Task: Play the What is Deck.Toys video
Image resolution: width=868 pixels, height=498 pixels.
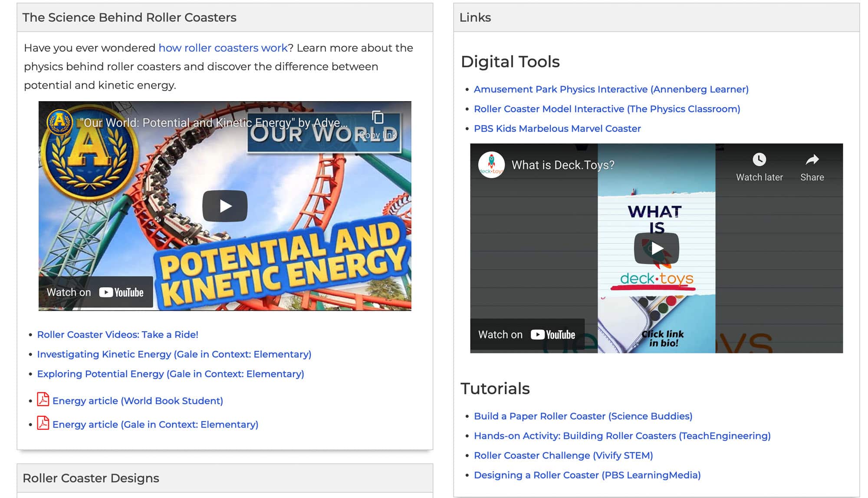Action: [x=656, y=248]
